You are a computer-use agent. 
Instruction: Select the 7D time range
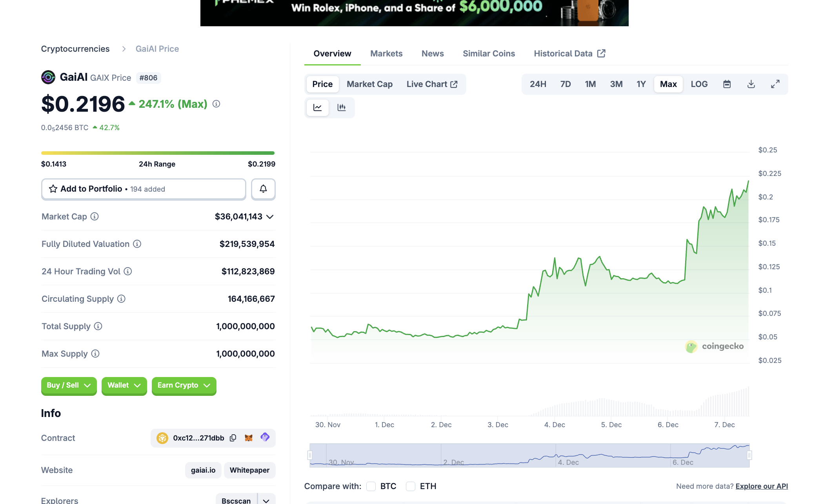[x=565, y=84]
